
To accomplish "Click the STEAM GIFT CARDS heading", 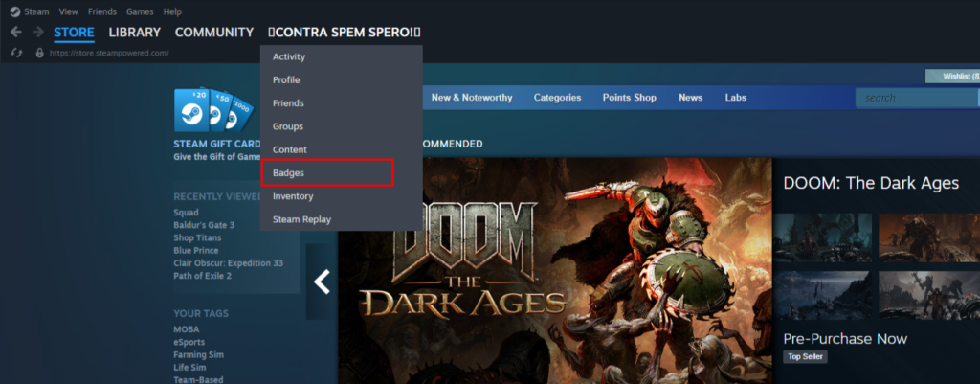I will click(x=217, y=144).
